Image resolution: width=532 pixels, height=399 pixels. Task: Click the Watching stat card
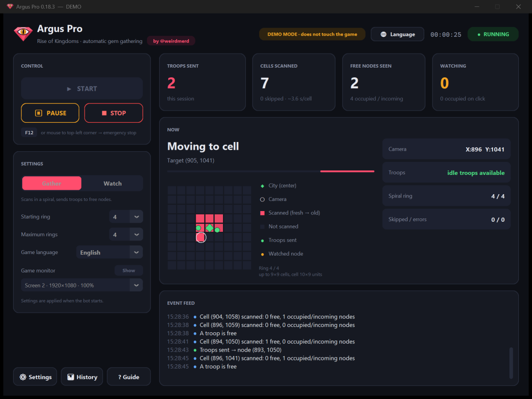(x=475, y=82)
